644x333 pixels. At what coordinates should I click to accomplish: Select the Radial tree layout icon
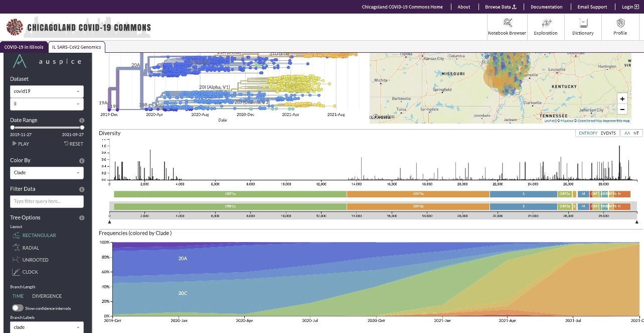(x=16, y=247)
